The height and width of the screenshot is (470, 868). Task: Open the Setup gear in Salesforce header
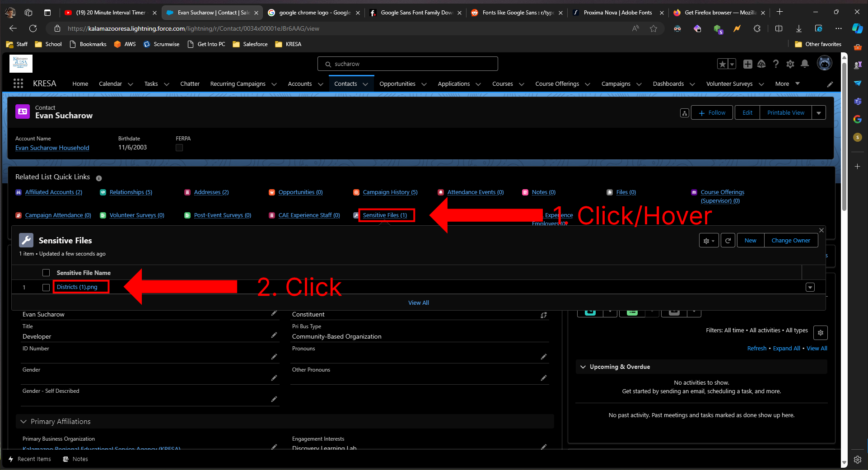pyautogui.click(x=790, y=64)
